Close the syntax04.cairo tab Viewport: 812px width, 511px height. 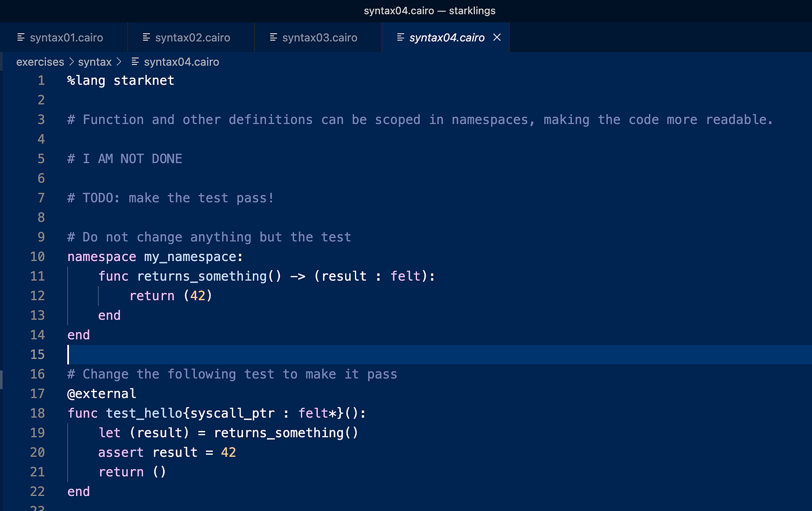(x=497, y=37)
